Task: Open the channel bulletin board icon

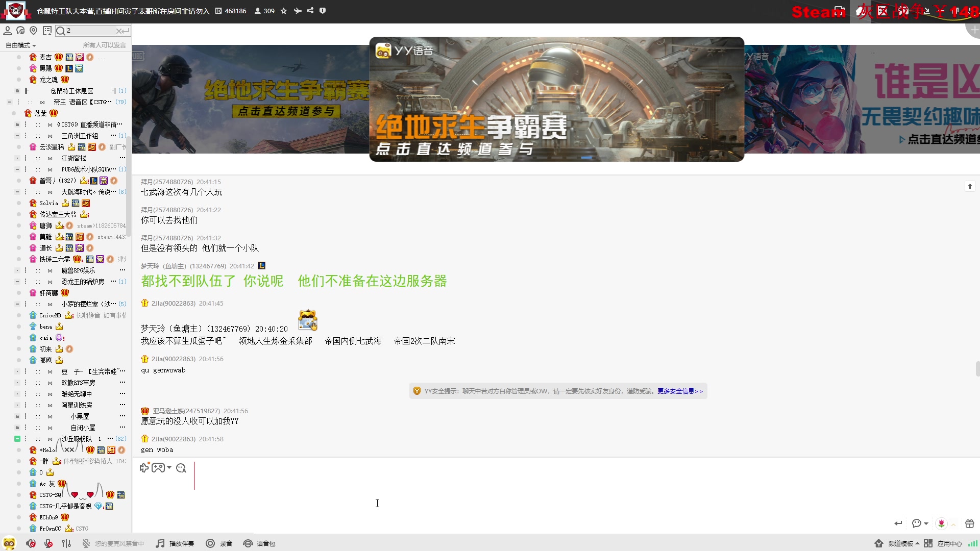Action: click(47, 31)
